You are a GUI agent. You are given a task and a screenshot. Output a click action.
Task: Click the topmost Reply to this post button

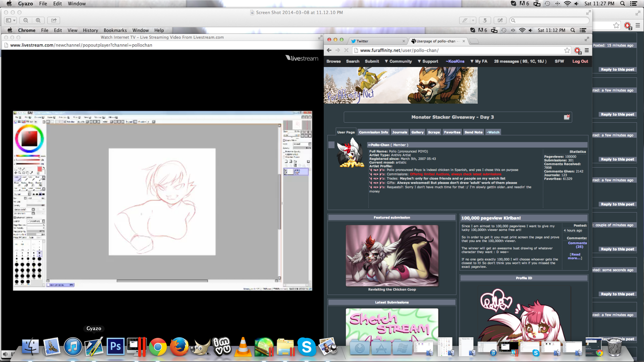618,70
